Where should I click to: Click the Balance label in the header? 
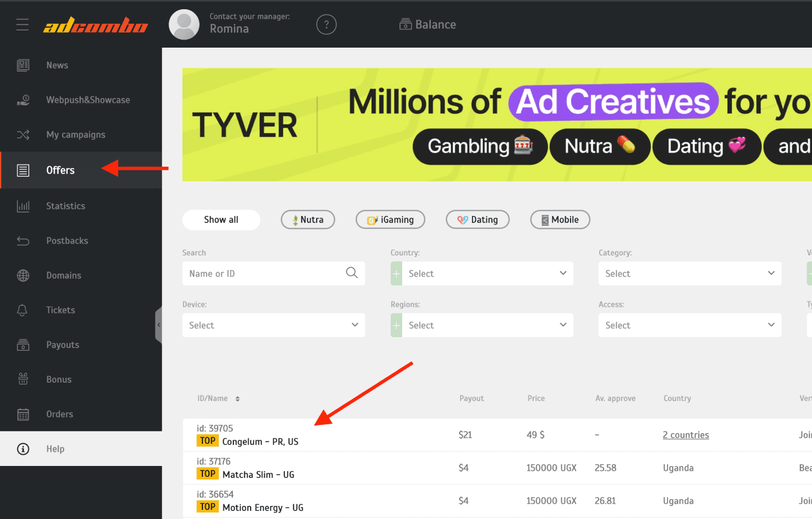coord(436,24)
